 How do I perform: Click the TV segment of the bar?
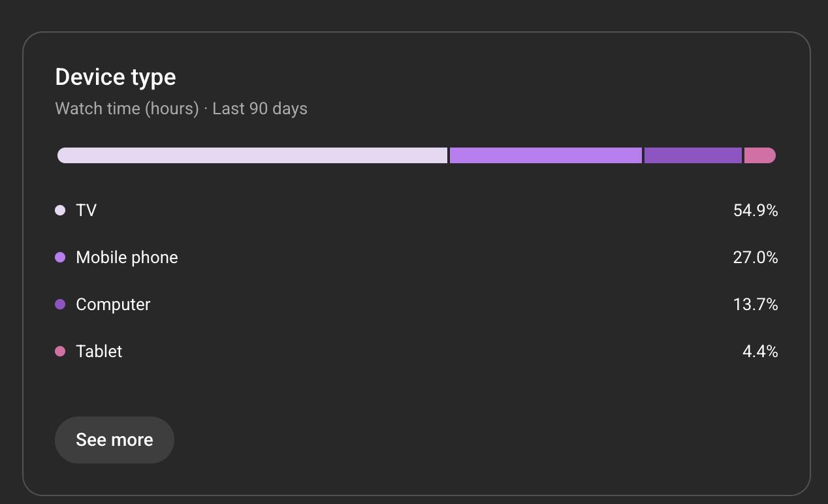point(252,155)
